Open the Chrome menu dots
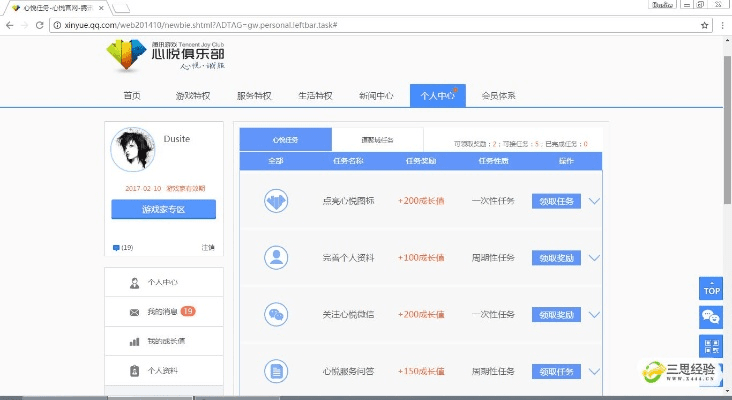The height and width of the screenshot is (400, 732). click(723, 25)
